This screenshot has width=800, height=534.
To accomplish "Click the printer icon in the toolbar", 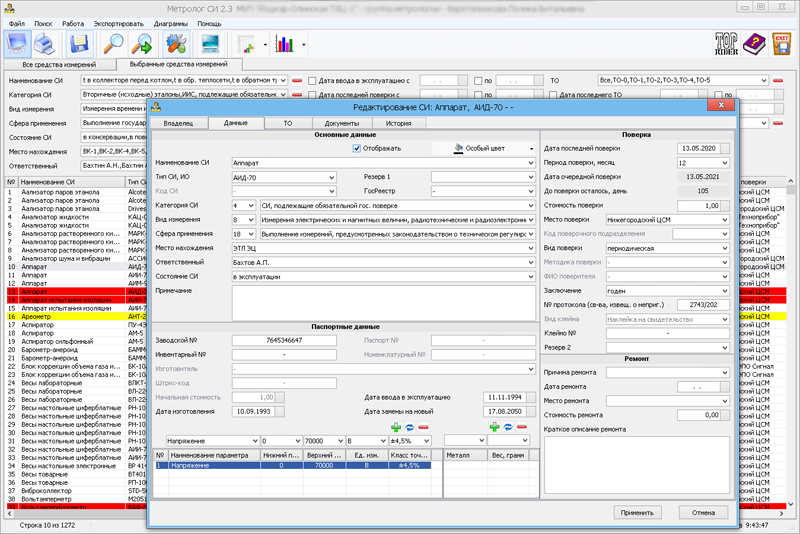I will coord(45,43).
